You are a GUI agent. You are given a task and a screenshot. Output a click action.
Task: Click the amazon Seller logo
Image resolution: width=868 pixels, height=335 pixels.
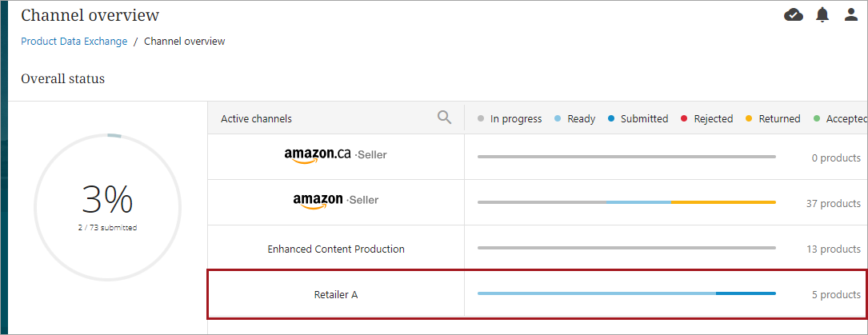(x=335, y=201)
